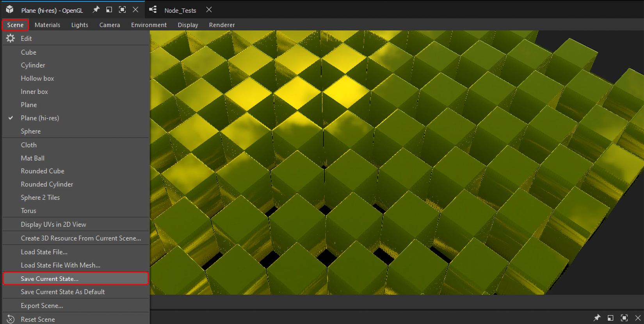The width and height of the screenshot is (644, 324).
Task: Open the Materials menu
Action: [x=47, y=25]
